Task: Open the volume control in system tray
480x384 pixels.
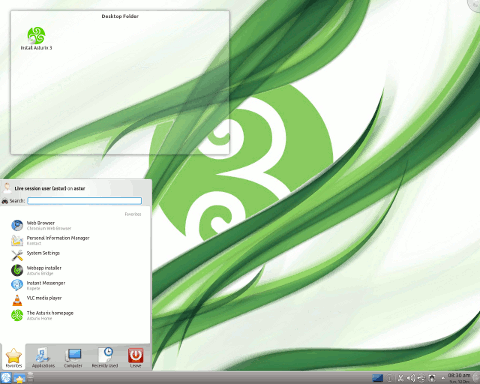Action: click(x=411, y=378)
